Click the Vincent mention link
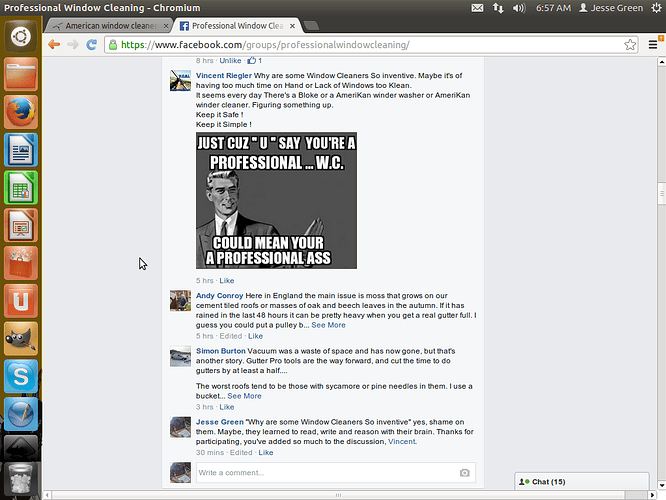666x500 pixels. pyautogui.click(x=401, y=441)
